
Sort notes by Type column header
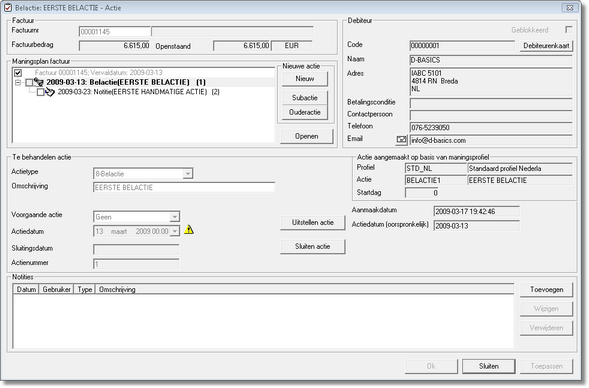click(x=85, y=289)
